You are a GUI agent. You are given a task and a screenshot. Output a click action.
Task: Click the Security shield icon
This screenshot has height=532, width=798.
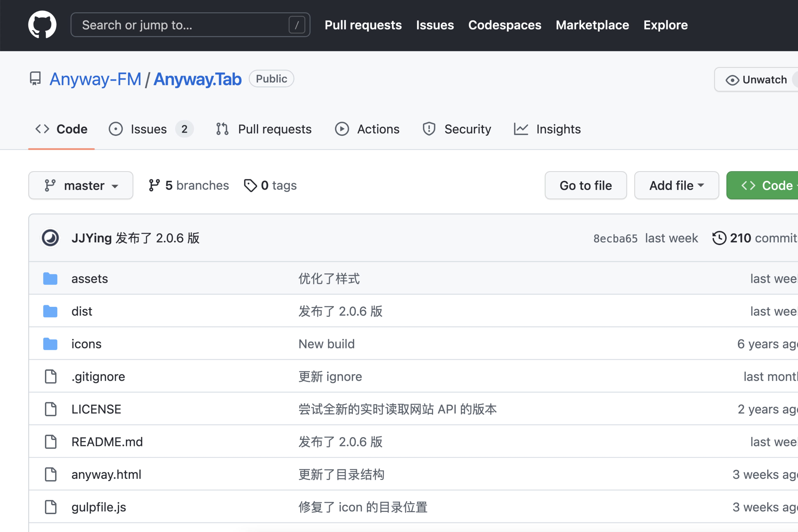429,129
